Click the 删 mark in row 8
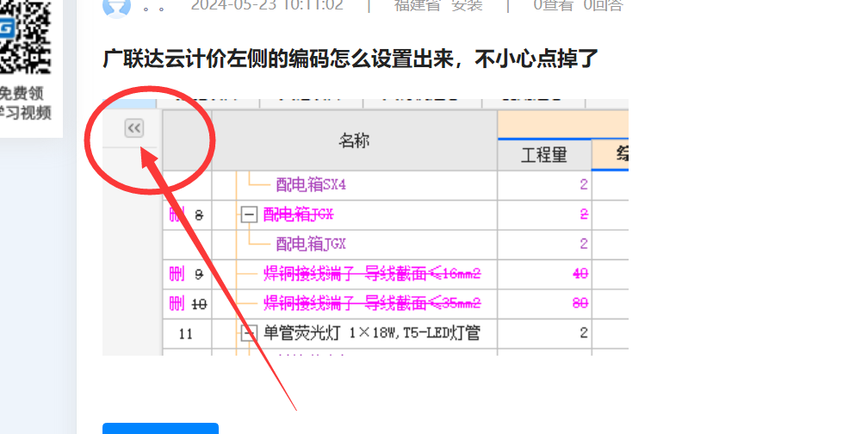The height and width of the screenshot is (434, 868). pos(177,214)
